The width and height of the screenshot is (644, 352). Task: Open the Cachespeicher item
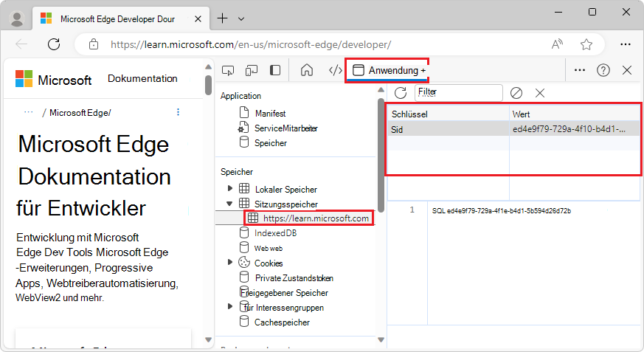click(x=282, y=322)
